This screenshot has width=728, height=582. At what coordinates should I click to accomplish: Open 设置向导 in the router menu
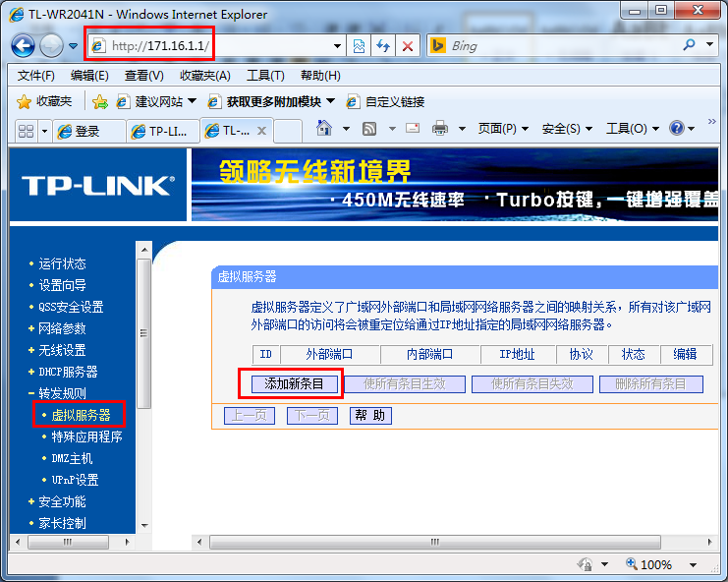62,285
